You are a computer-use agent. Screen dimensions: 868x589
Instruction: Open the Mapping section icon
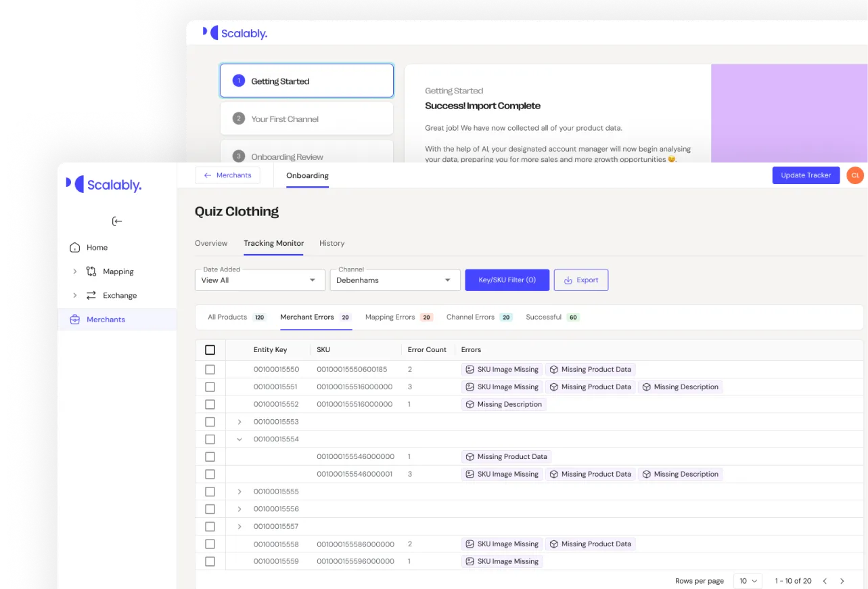pos(91,271)
